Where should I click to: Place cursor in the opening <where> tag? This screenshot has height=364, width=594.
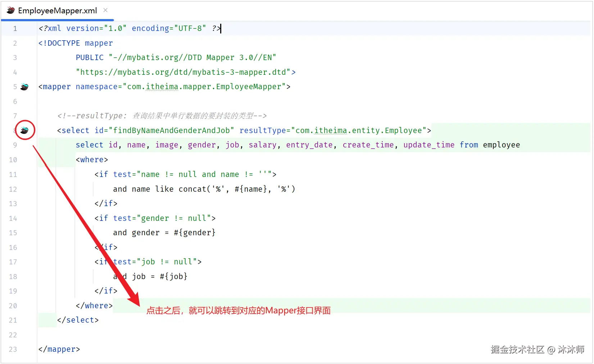click(x=92, y=159)
